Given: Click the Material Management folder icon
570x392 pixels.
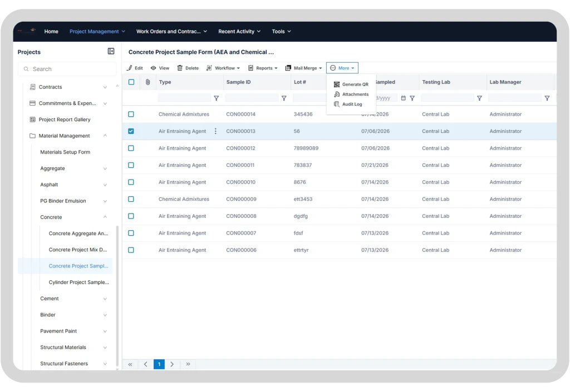Looking at the screenshot, I should pos(32,136).
